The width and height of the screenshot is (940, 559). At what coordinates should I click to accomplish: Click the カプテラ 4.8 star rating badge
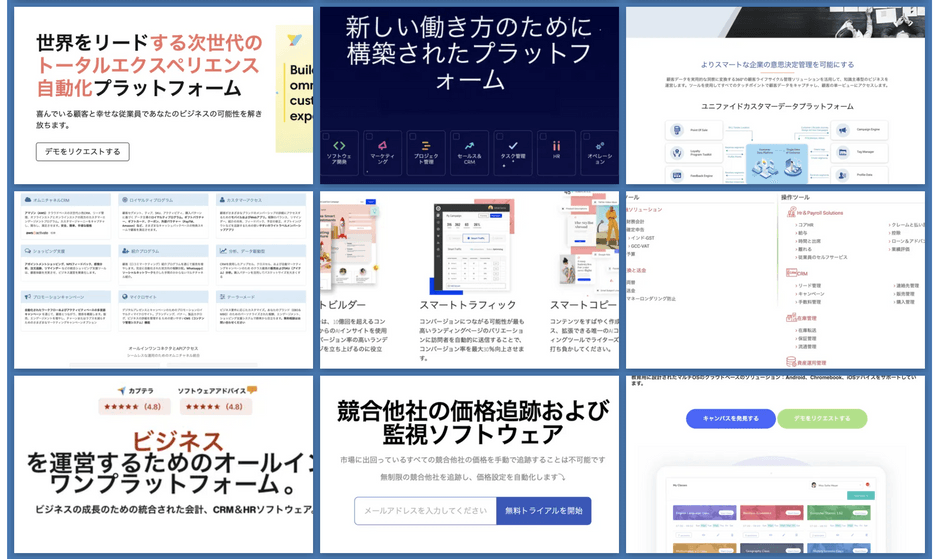coord(134,406)
